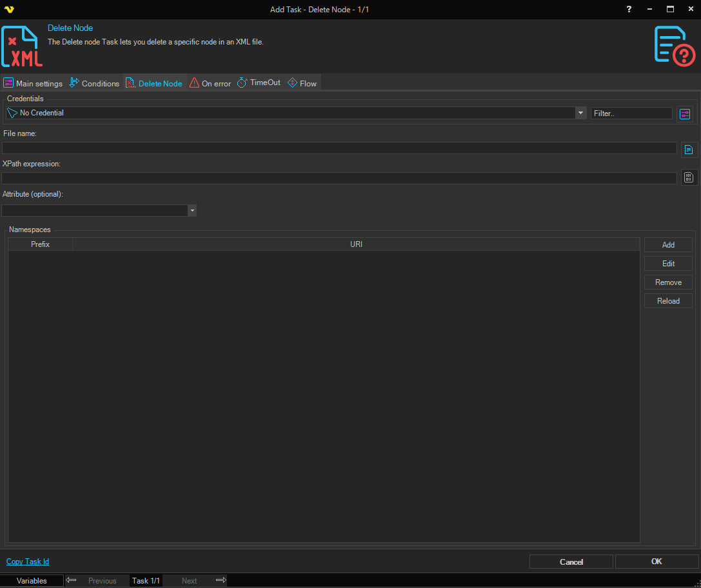Switch to the Main settings tab
Image resolution: width=701 pixels, height=588 pixels.
pos(33,83)
